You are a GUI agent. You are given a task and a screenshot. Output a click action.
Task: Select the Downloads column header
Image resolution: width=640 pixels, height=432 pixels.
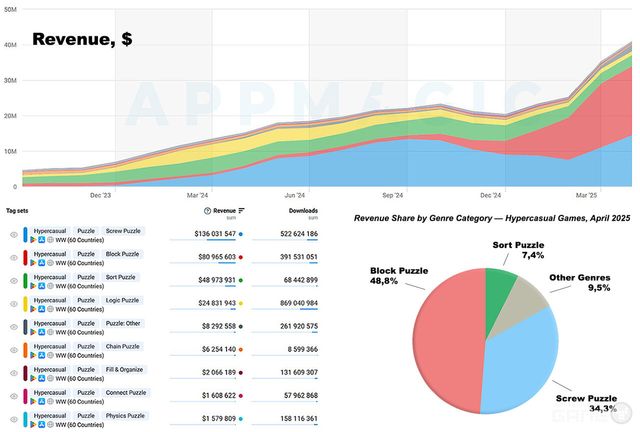(303, 211)
